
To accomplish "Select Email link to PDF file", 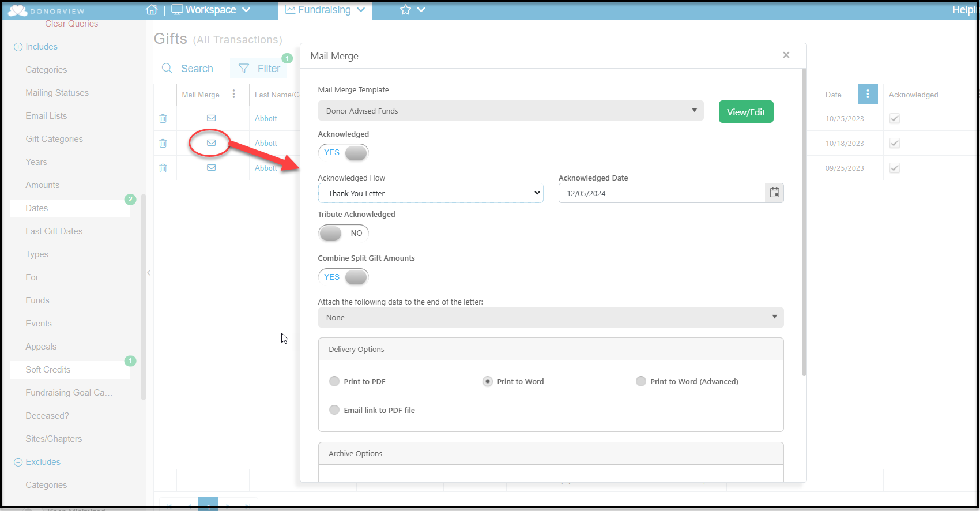I will click(x=334, y=410).
